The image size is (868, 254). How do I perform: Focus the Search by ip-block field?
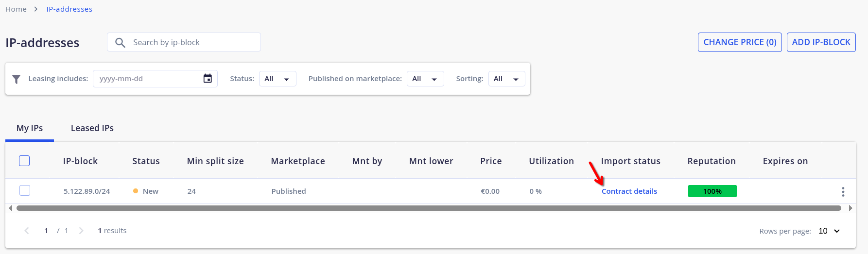(x=184, y=42)
